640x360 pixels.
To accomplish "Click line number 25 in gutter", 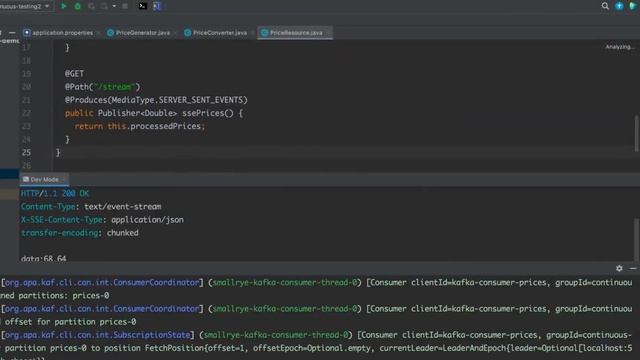I will point(26,152).
